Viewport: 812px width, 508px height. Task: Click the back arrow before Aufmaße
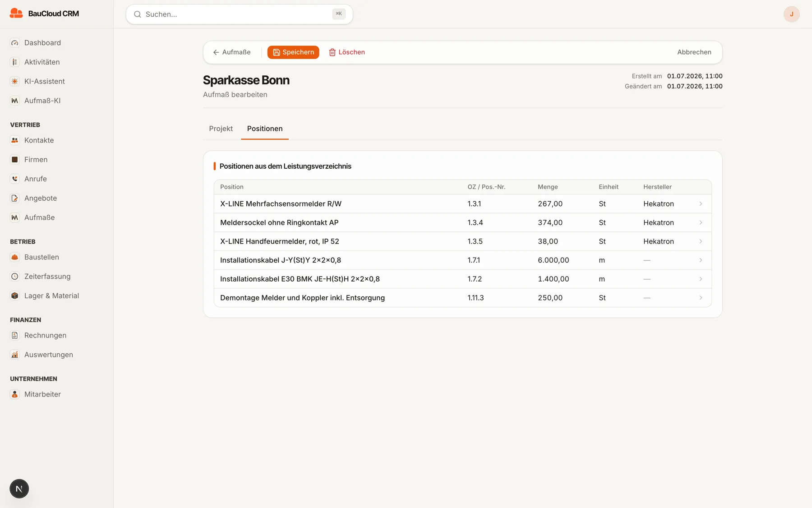[216, 52]
